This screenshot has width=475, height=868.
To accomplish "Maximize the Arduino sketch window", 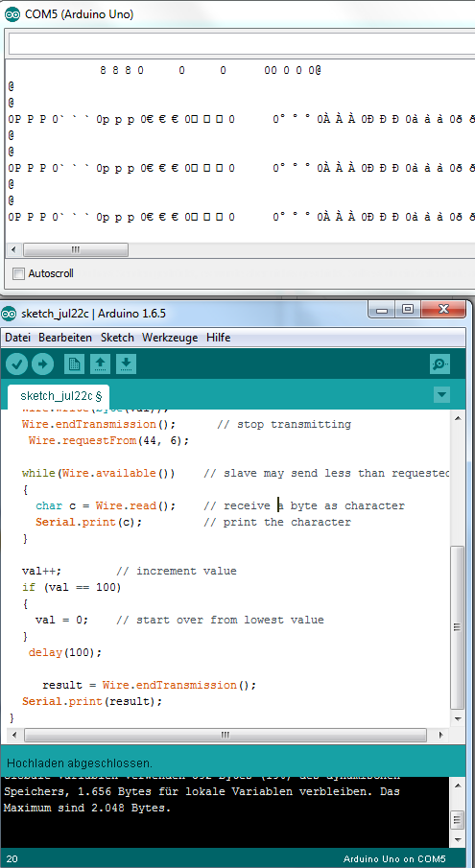I will coord(408,310).
